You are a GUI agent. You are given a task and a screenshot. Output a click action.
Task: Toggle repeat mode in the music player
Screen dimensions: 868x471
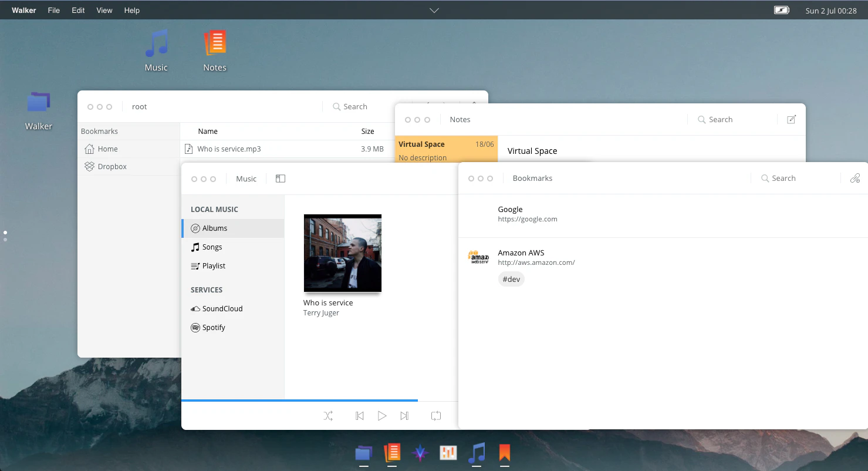(435, 416)
